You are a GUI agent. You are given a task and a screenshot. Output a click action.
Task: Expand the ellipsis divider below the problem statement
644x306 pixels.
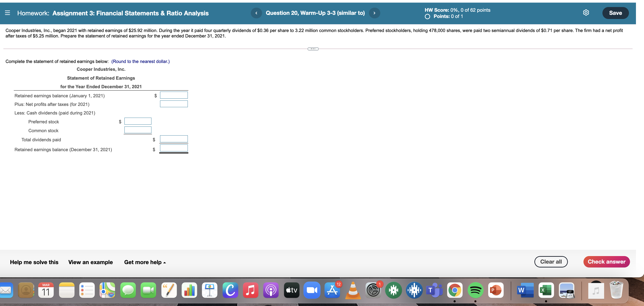coord(313,49)
